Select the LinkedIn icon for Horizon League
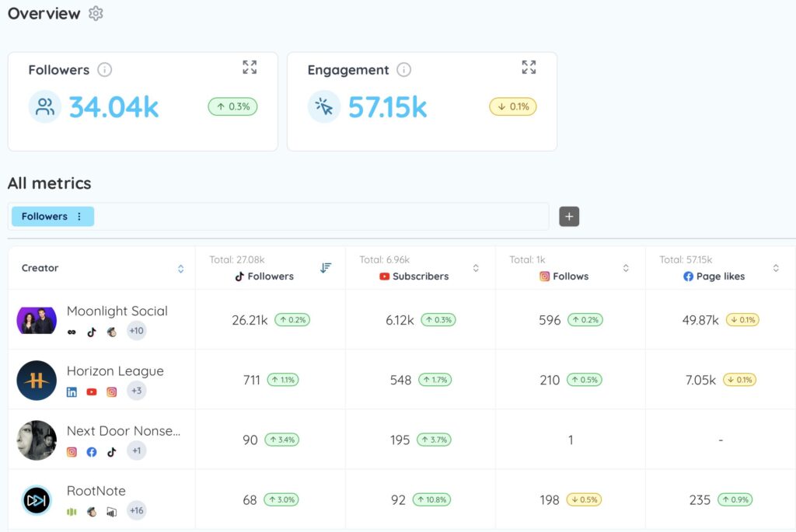This screenshot has width=796, height=532. click(x=72, y=392)
